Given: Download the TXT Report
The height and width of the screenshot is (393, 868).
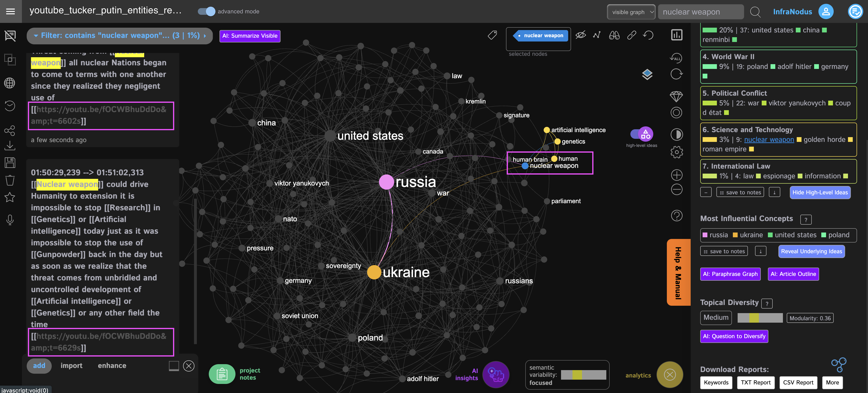Looking at the screenshot, I should coord(756,382).
